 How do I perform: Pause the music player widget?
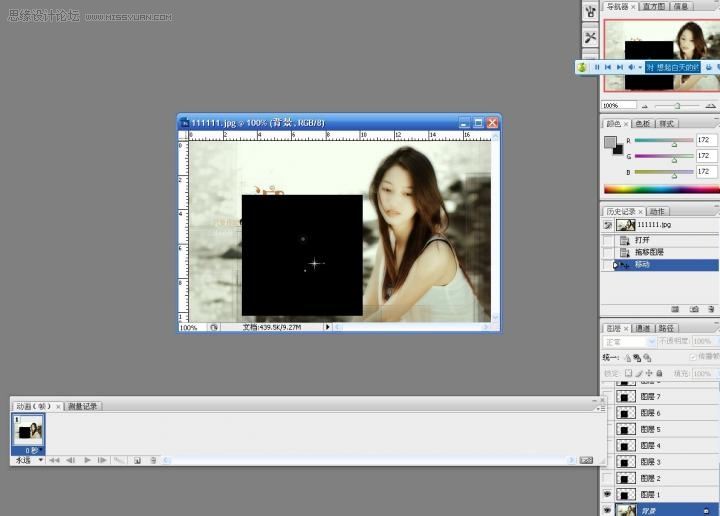(x=597, y=67)
